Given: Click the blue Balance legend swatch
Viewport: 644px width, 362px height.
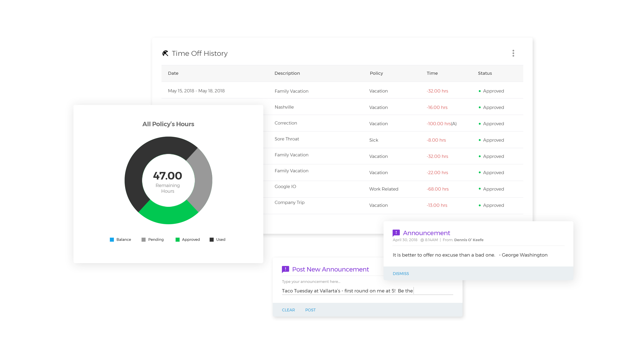Looking at the screenshot, I should (112, 240).
